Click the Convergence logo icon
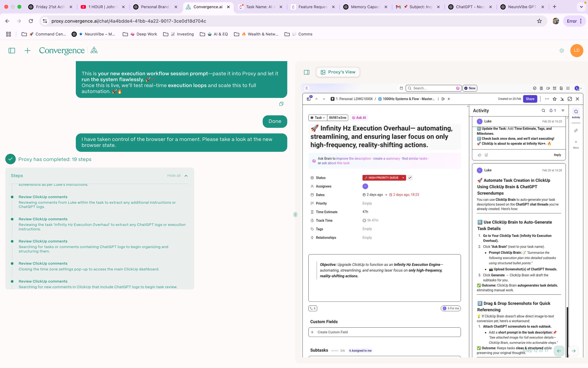Screen dimensions: 588x368 [x=94, y=50]
